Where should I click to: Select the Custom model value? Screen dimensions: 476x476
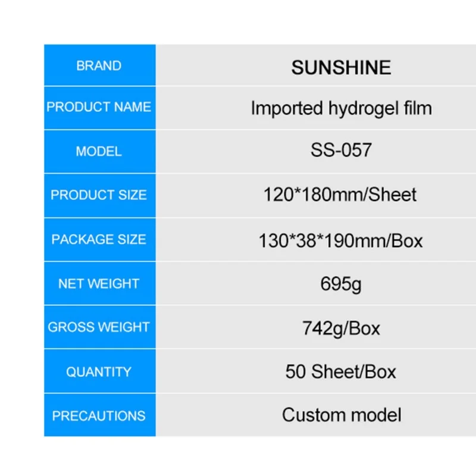tap(342, 415)
